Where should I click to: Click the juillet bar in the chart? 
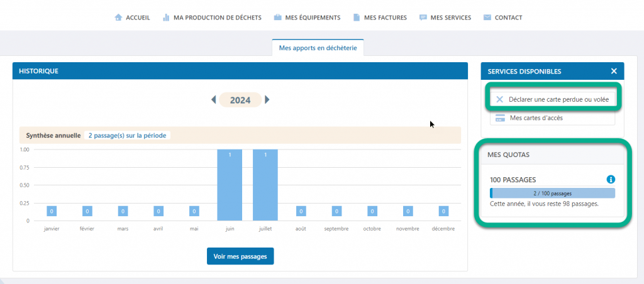tap(265, 185)
